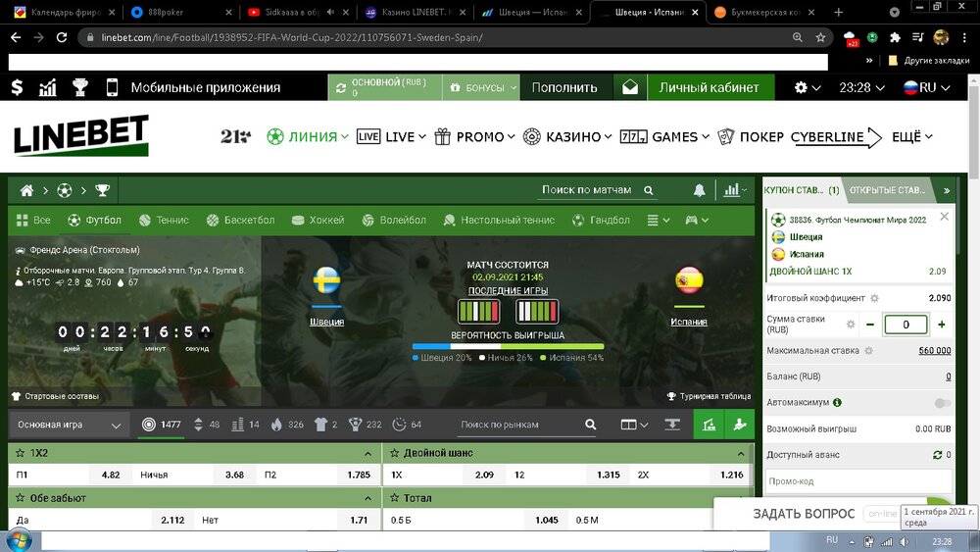Open the esports gamepad dropdown
Screen dimensions: 980x552
coord(697,220)
